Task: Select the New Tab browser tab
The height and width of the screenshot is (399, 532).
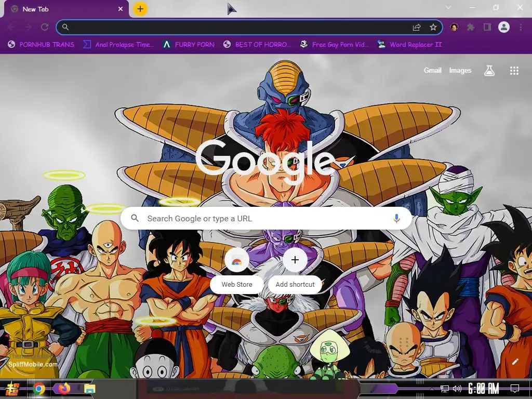Action: (66, 9)
